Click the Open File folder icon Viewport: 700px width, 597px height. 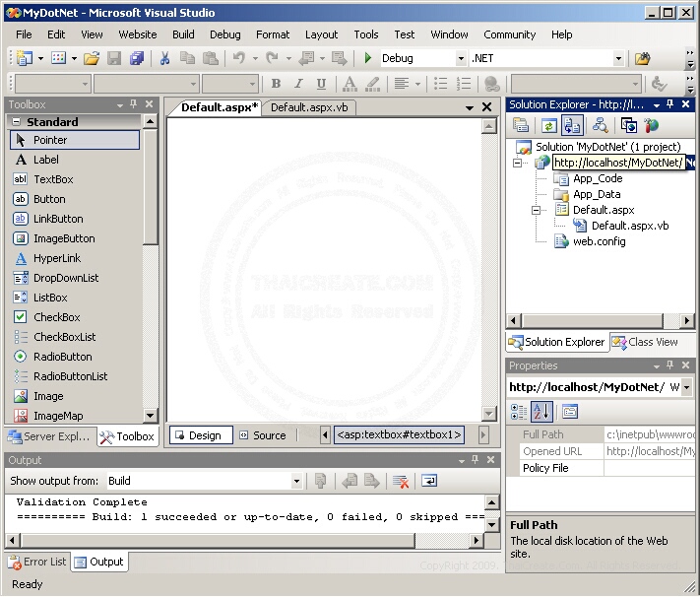click(92, 58)
